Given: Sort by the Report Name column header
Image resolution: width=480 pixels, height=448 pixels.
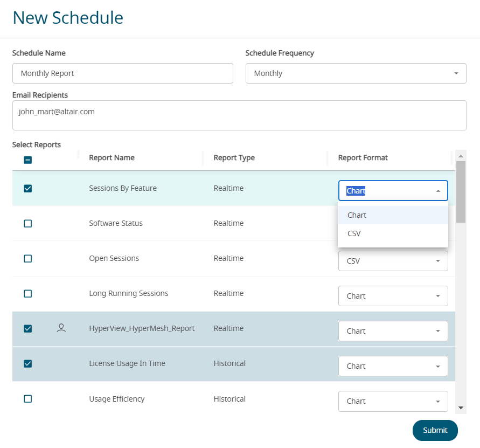Looking at the screenshot, I should click(x=112, y=157).
